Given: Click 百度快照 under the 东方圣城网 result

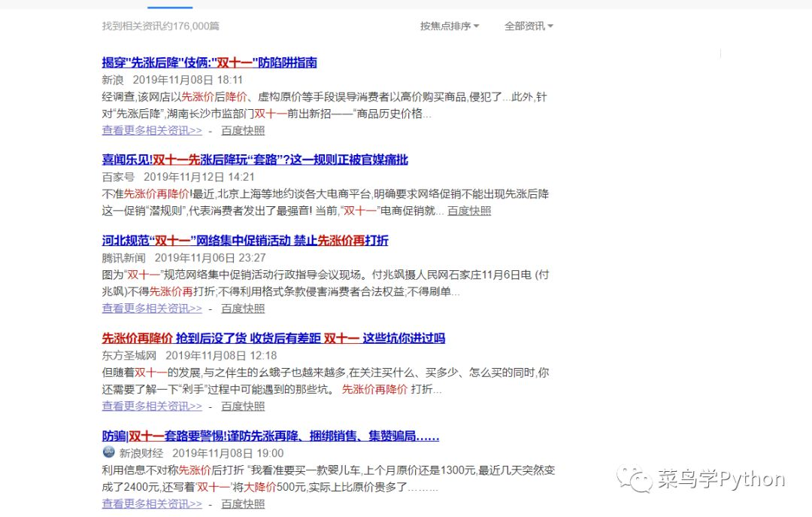Looking at the screenshot, I should tap(243, 406).
